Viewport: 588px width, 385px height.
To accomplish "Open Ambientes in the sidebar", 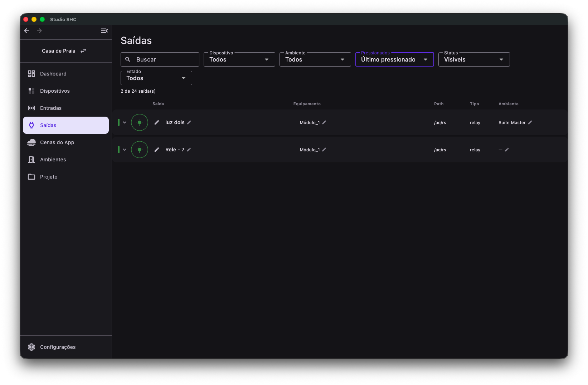I will tap(66, 160).
